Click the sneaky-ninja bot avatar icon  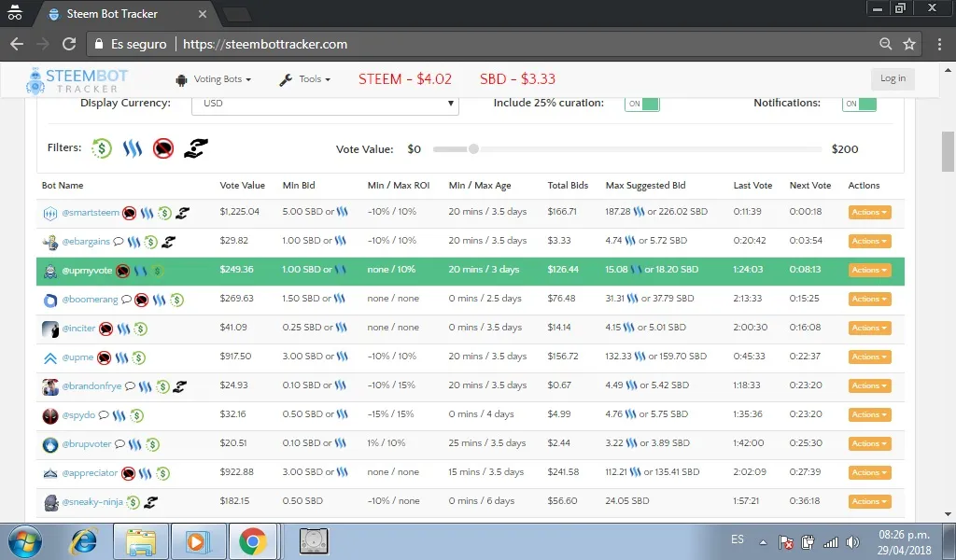[51, 502]
